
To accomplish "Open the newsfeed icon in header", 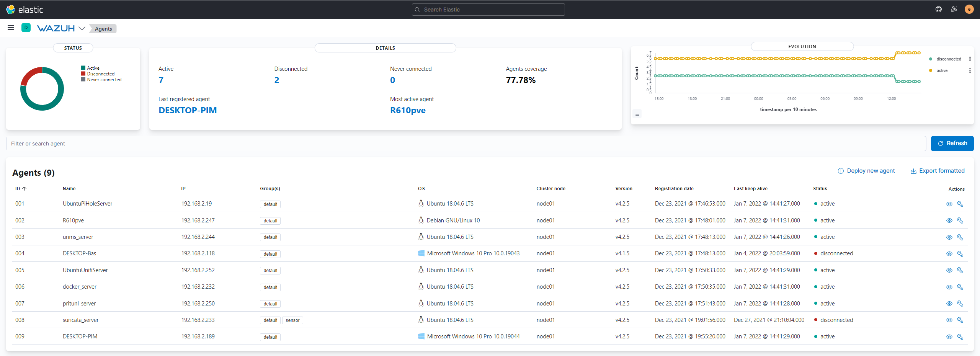I will pyautogui.click(x=954, y=10).
